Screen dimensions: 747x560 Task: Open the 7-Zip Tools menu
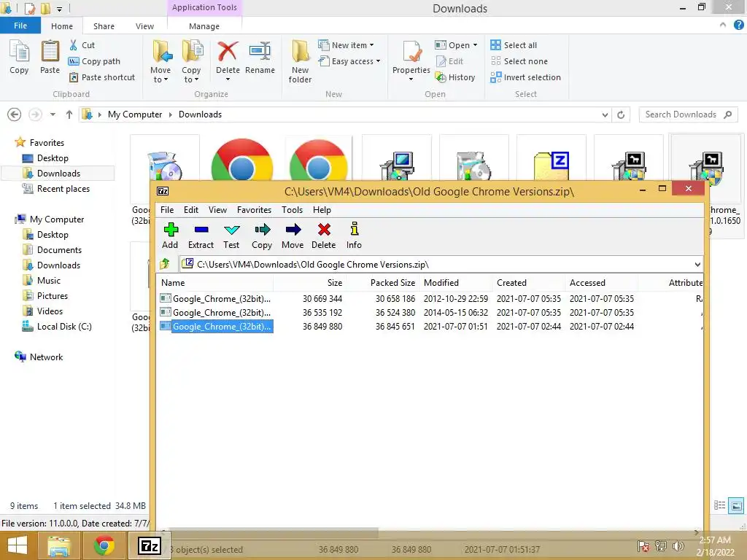(292, 210)
